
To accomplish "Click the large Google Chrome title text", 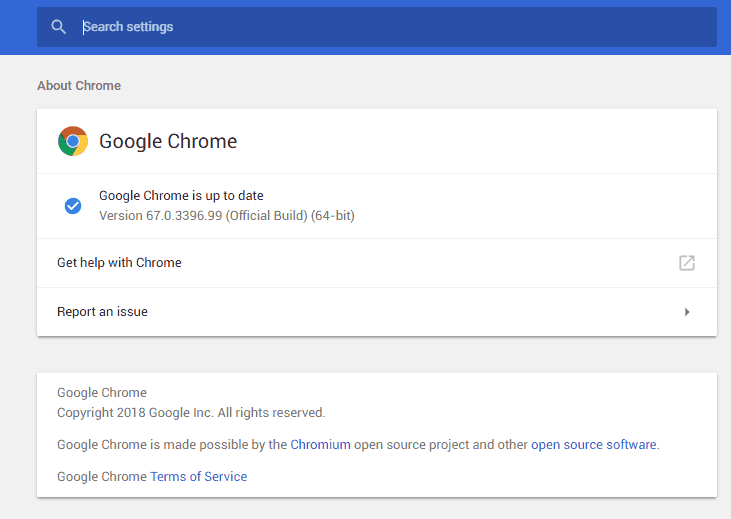I will pyautogui.click(x=168, y=141).
